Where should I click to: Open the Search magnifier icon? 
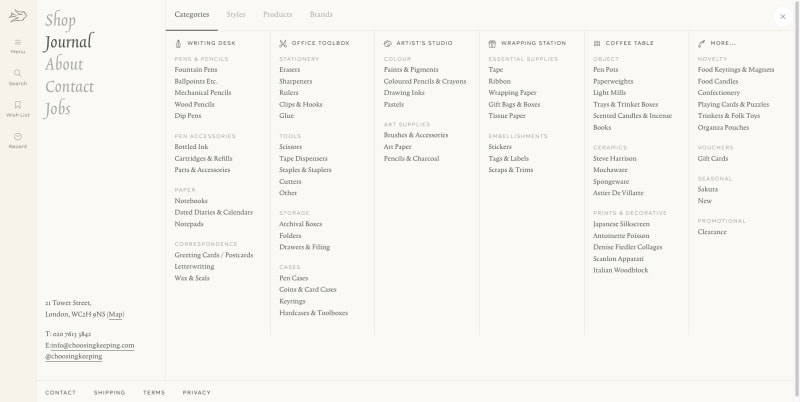click(18, 73)
